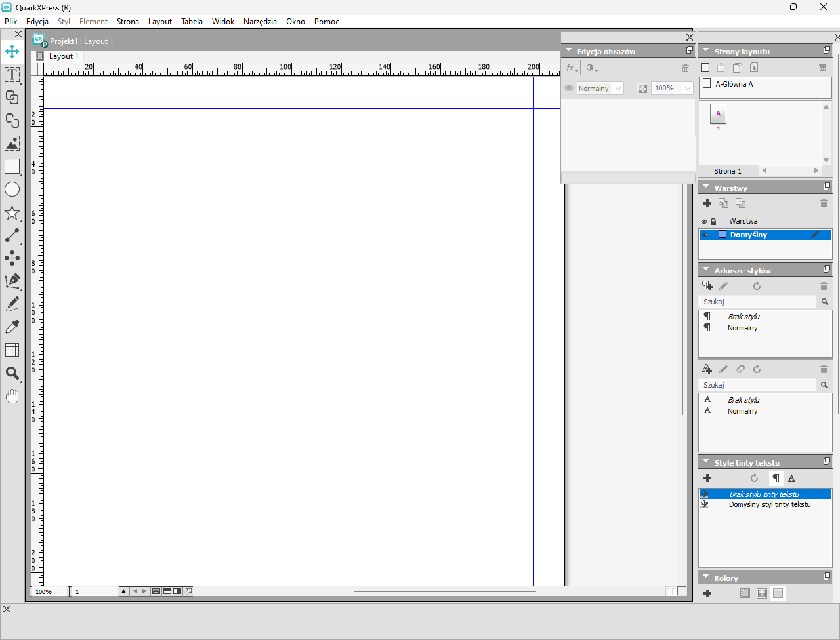The width and height of the screenshot is (840, 640).
Task: Click edit pencil on Domyślny layer row
Action: click(x=815, y=235)
